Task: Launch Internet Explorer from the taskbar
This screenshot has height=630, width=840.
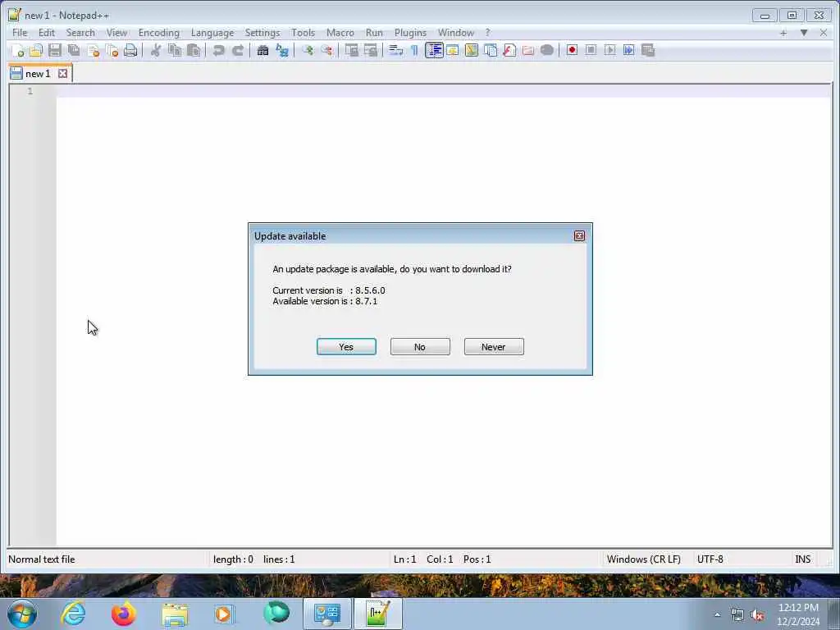Action: [73, 614]
